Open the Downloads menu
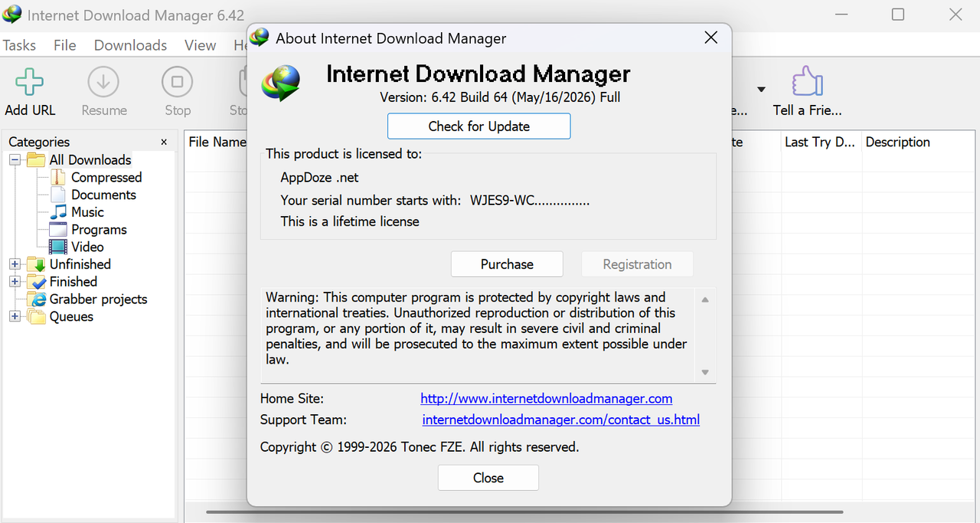Image resolution: width=980 pixels, height=523 pixels. click(x=130, y=45)
